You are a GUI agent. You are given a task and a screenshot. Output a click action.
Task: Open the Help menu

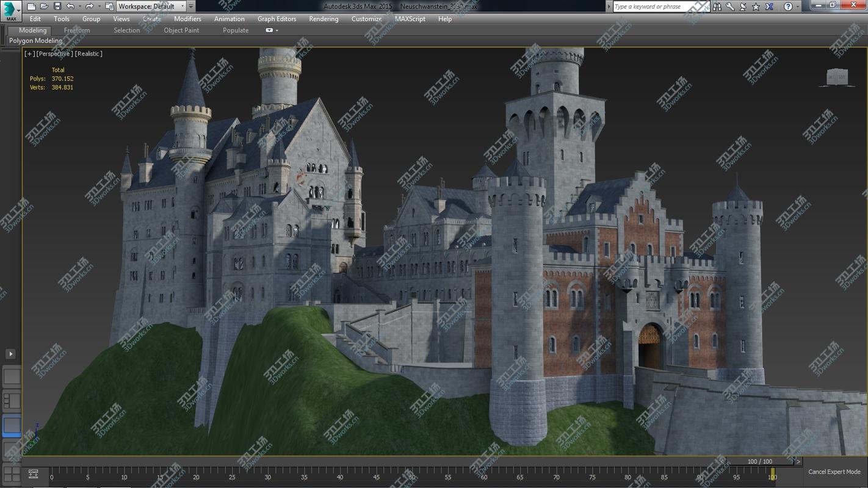(x=445, y=19)
